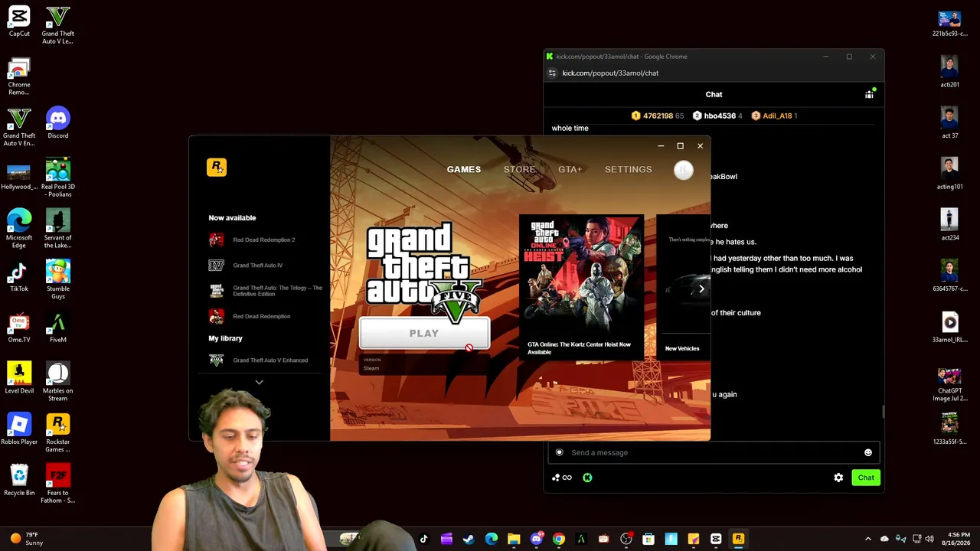Screen dimensions: 980x551
Task: Open Stumble Guys desktop shortcut
Action: 58,280
